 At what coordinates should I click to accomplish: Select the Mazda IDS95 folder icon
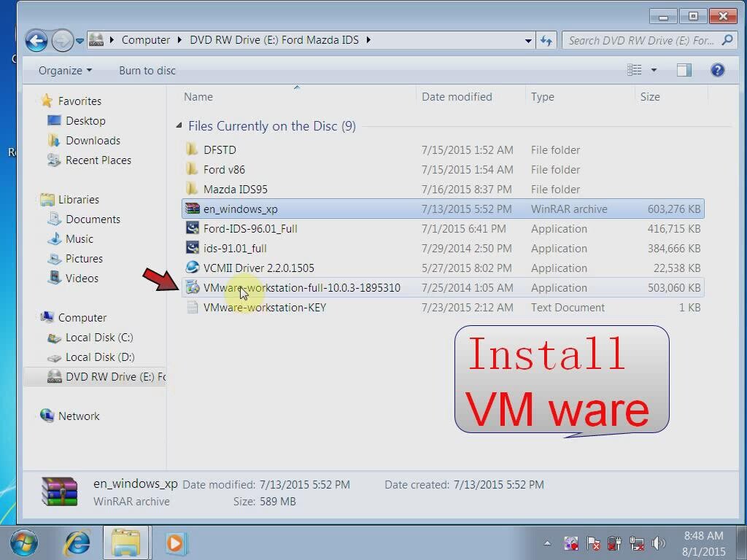point(192,189)
